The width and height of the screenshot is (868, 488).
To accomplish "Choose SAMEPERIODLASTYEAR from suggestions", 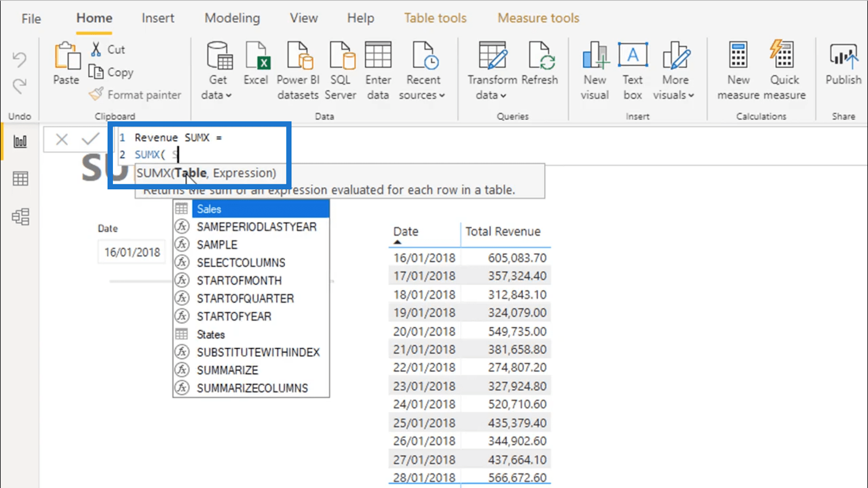I will point(251,227).
